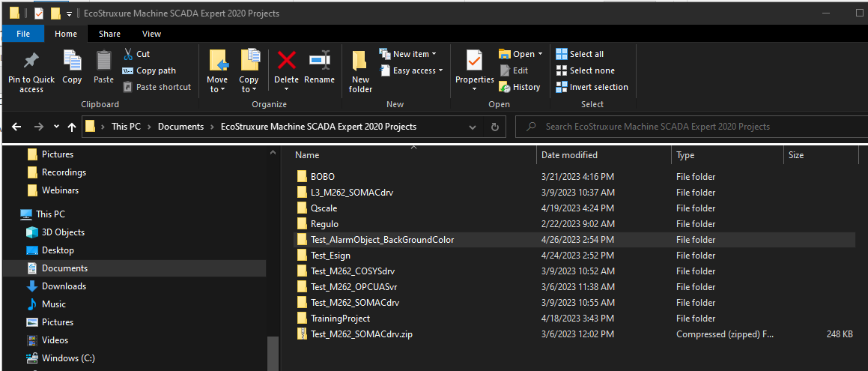Viewport: 868px width, 371px height.
Task: Go up one folder level
Action: pyautogui.click(x=71, y=127)
